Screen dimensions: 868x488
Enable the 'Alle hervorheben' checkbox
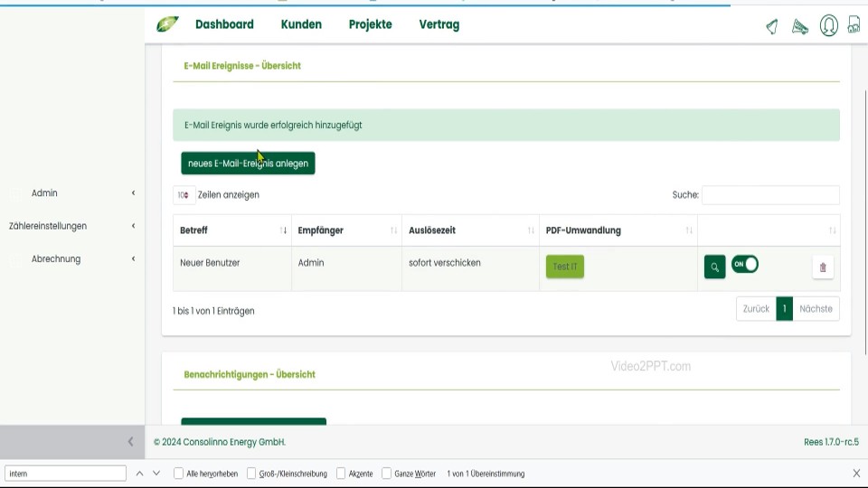tap(179, 474)
